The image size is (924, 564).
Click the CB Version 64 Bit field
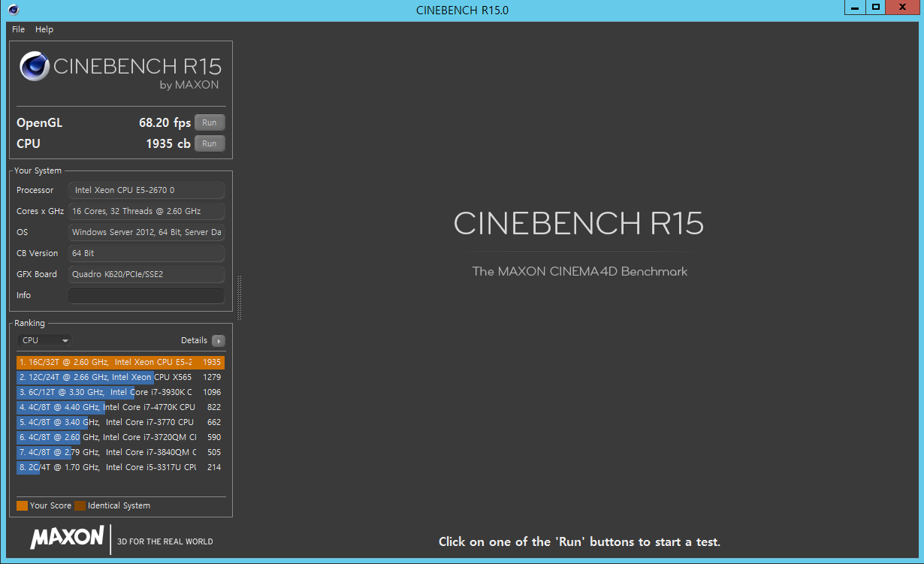coord(146,253)
